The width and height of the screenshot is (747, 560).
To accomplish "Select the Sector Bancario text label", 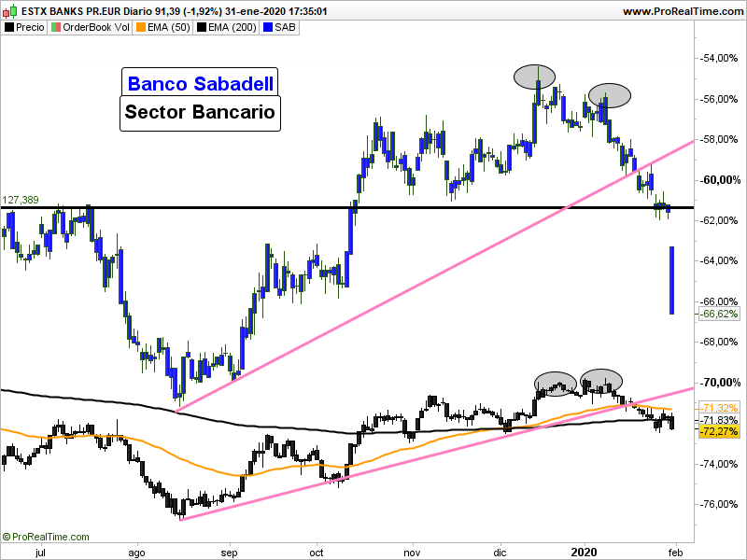I will 200,113.
